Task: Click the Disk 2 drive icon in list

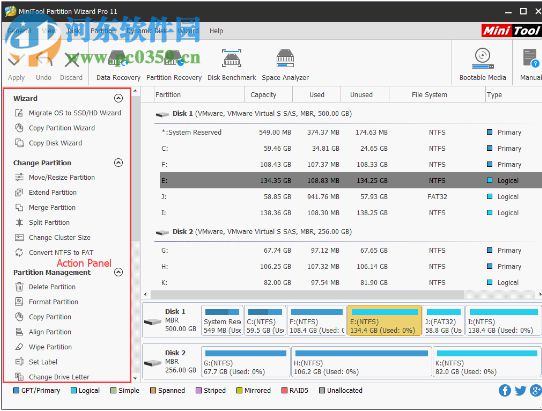Action: click(x=162, y=232)
